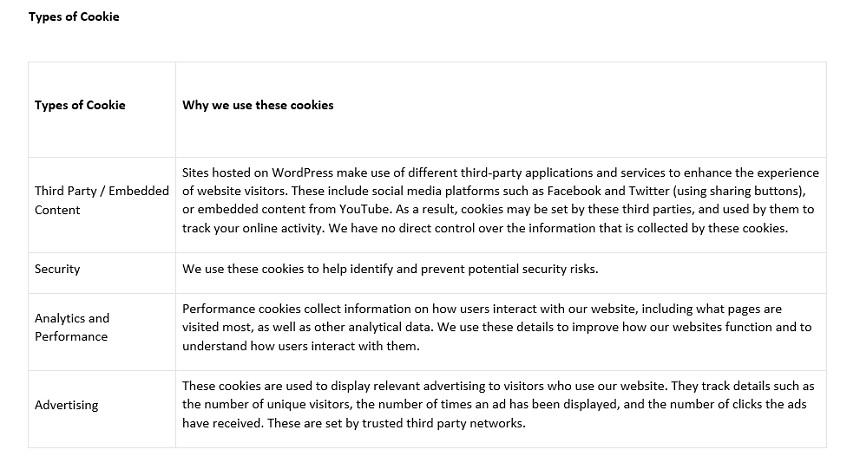Click the "Advertising" row label

coord(66,405)
